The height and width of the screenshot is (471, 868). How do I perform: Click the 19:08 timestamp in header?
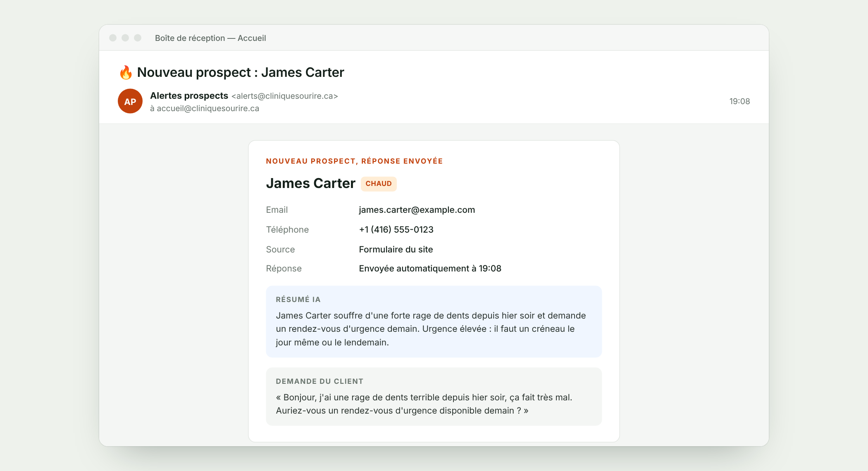pos(739,101)
